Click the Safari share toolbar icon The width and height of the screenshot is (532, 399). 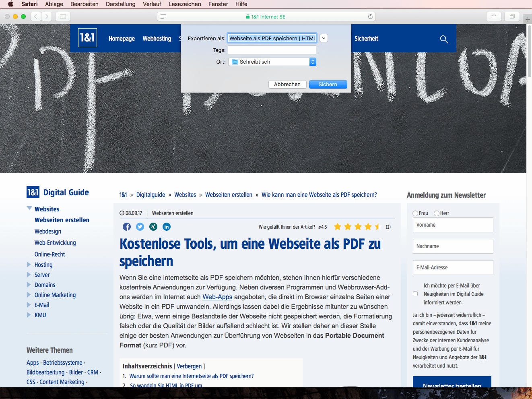(x=494, y=17)
